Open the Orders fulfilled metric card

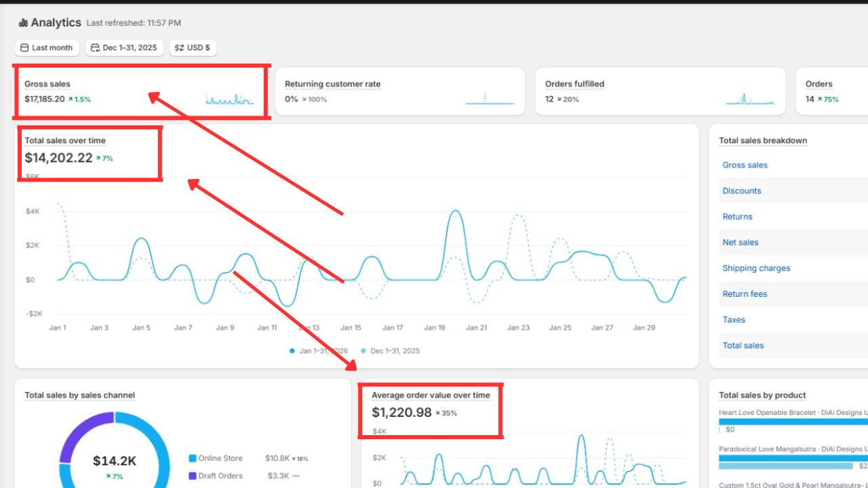click(660, 91)
